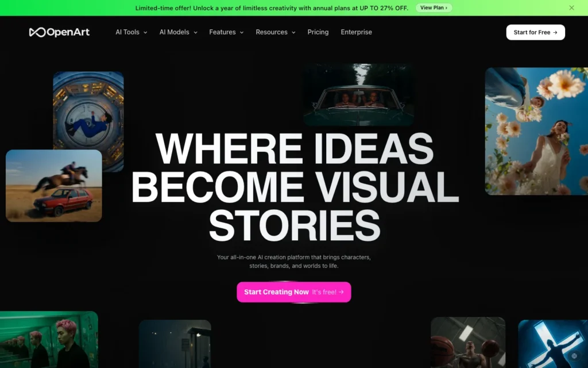588x368 pixels.
Task: Expand the Resources menu
Action: click(275, 32)
